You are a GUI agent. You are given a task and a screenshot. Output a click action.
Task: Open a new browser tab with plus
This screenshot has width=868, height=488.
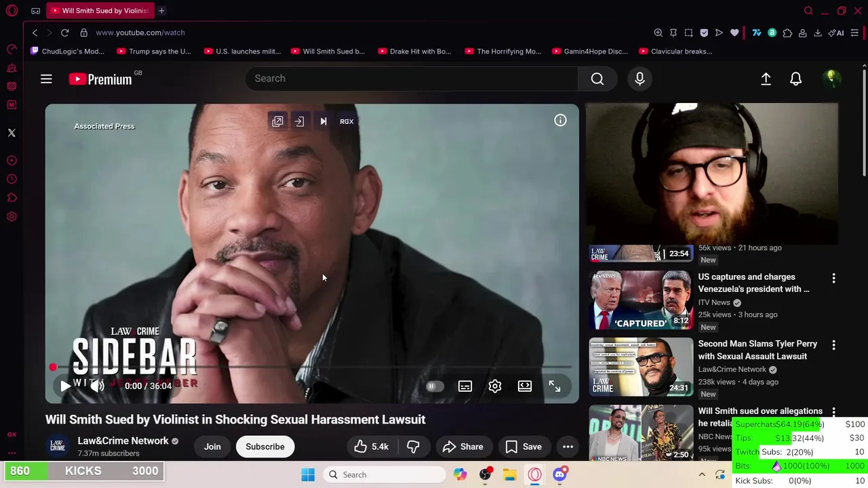point(161,11)
